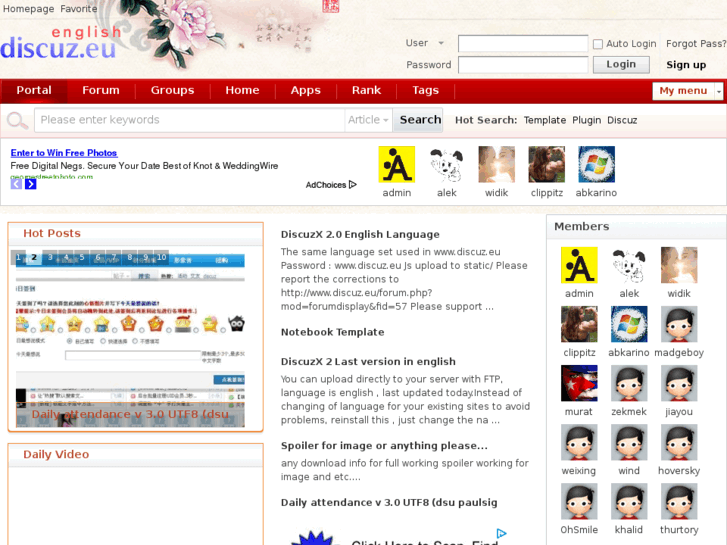This screenshot has width=727, height=545.
Task: Open murat's flag avatar
Action: (579, 383)
